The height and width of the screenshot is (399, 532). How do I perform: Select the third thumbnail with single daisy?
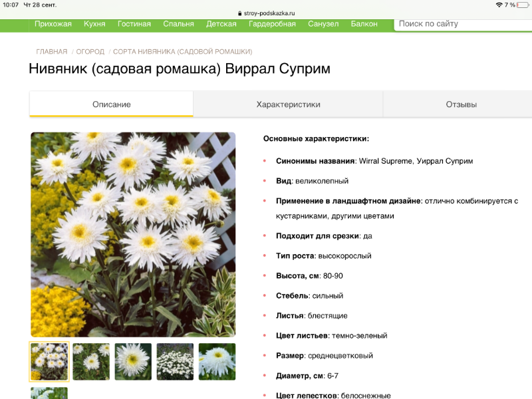[133, 361]
